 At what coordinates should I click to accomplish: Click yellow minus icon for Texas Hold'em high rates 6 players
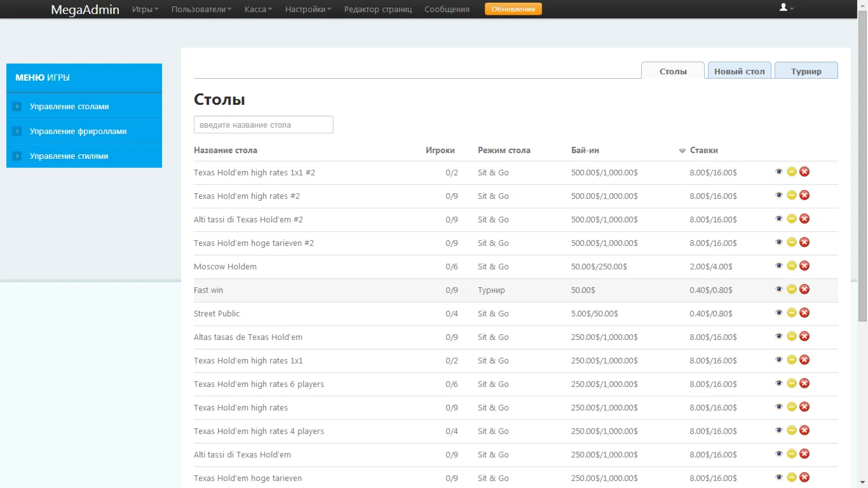pyautogui.click(x=792, y=384)
